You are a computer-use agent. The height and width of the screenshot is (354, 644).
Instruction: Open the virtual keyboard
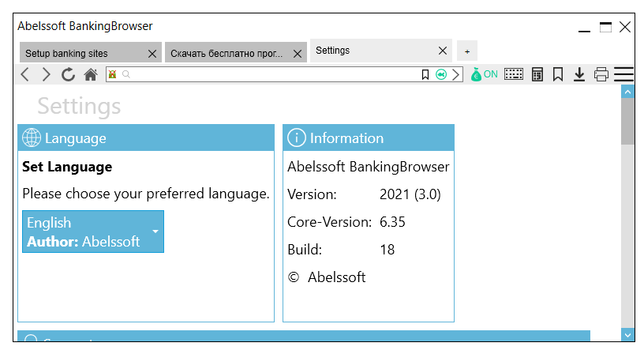[514, 74]
